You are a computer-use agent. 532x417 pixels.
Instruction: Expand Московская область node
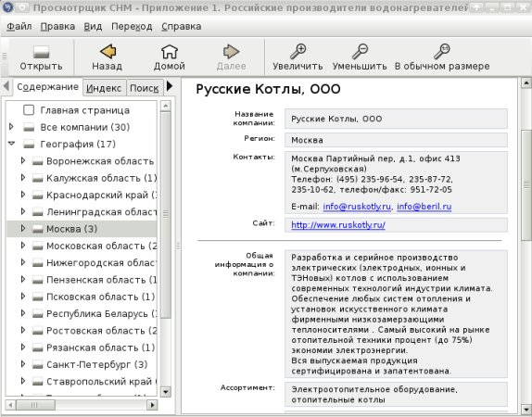click(x=23, y=246)
